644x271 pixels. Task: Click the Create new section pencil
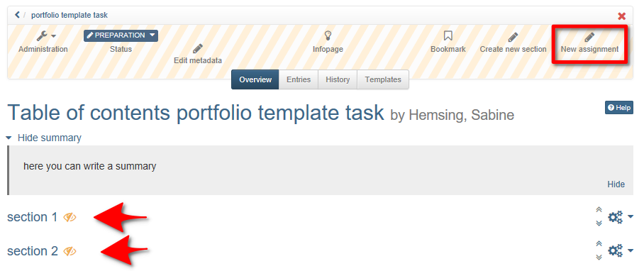pyautogui.click(x=513, y=37)
